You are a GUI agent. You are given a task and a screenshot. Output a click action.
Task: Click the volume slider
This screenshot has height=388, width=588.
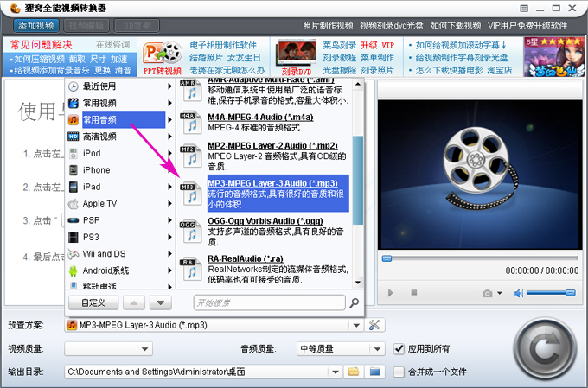(551, 293)
